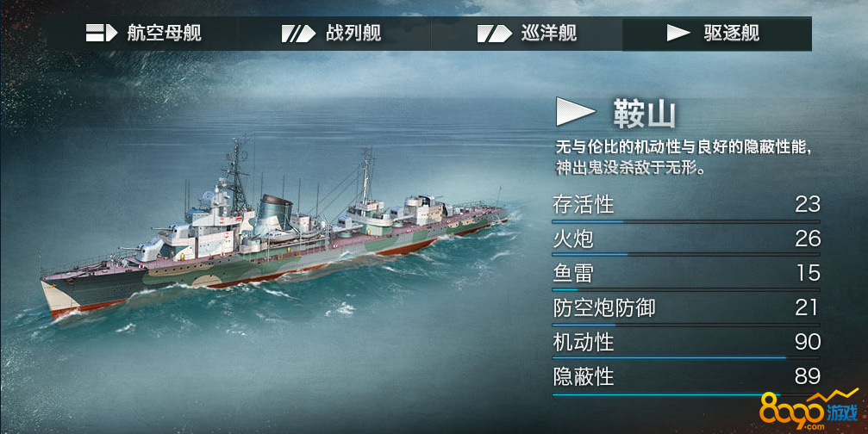Click the 隐蔽性 stat label
868x434 pixels.
pyautogui.click(x=584, y=377)
